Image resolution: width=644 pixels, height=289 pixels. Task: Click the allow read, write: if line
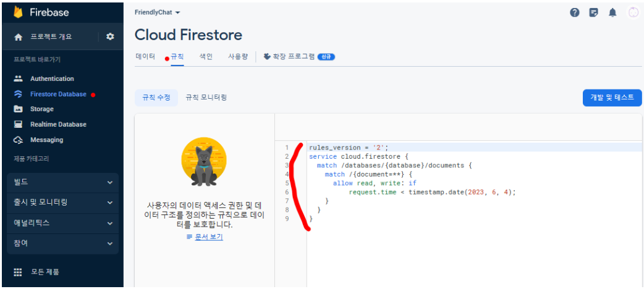(x=375, y=183)
